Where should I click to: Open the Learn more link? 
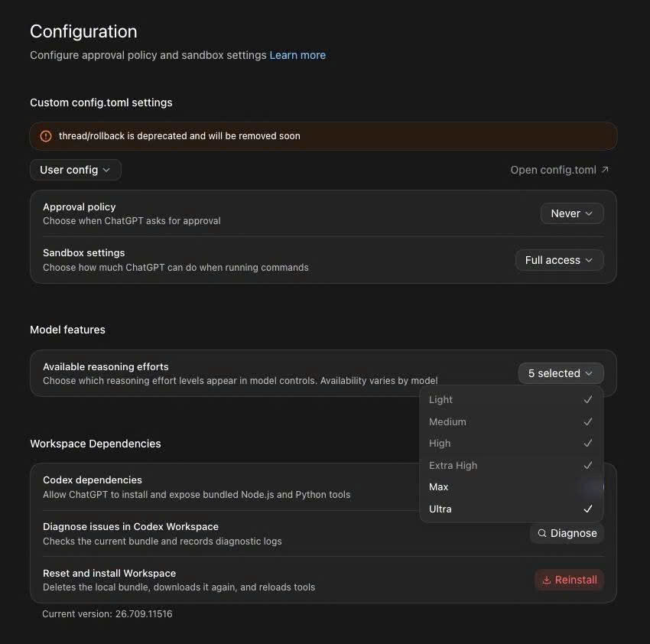tap(297, 55)
